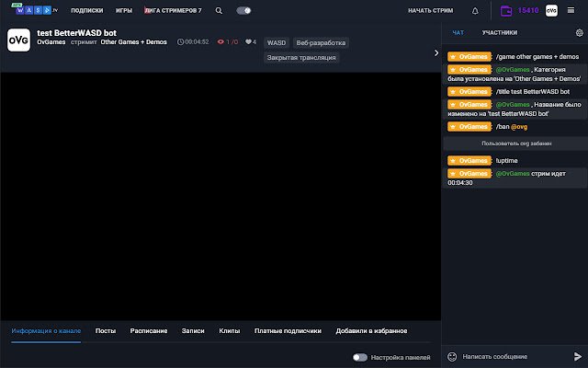Click @OvGames mention in Категория reply
This screenshot has height=368, width=588.
pos(513,70)
